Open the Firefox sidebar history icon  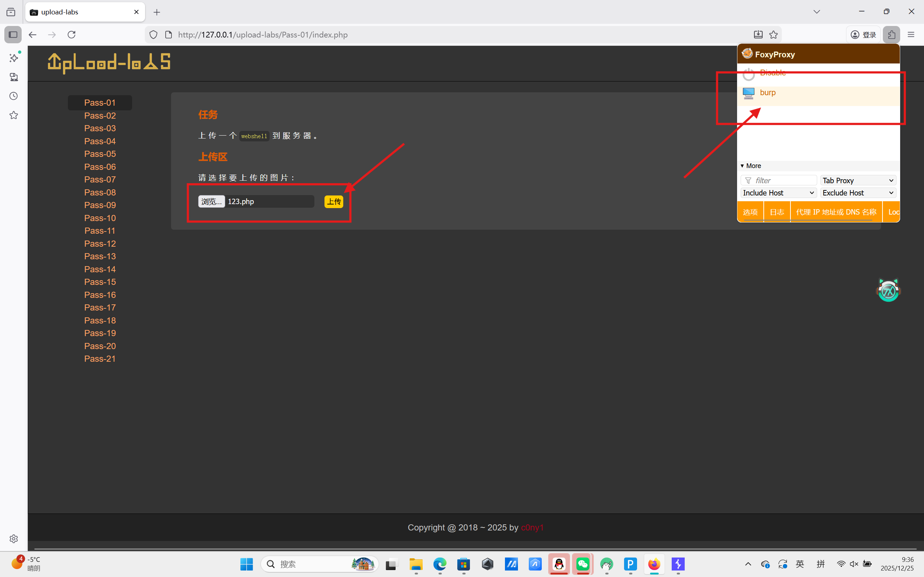click(14, 96)
